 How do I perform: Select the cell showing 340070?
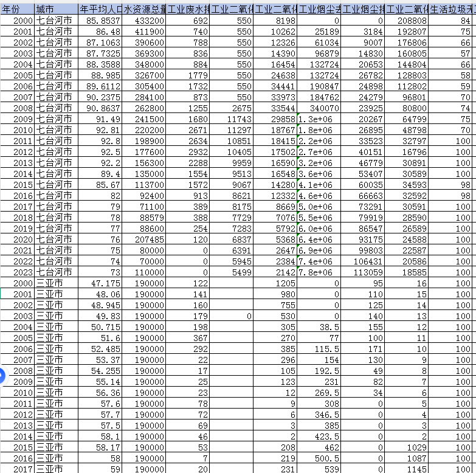320,108
